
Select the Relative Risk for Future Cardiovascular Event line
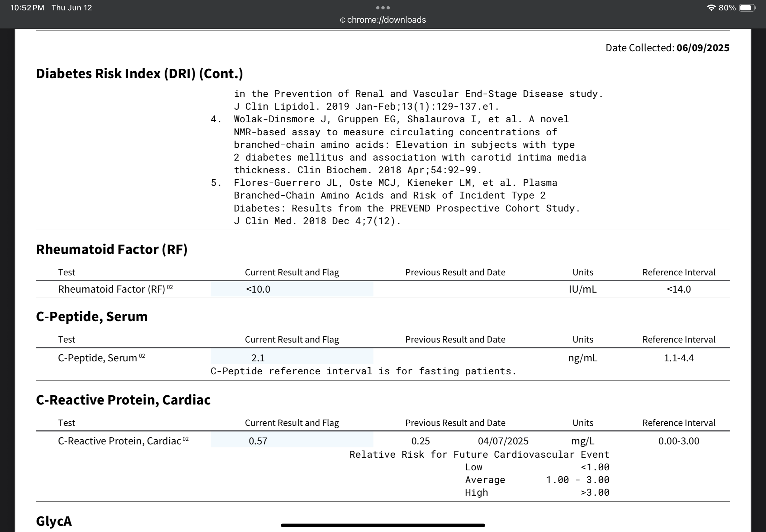(479, 454)
